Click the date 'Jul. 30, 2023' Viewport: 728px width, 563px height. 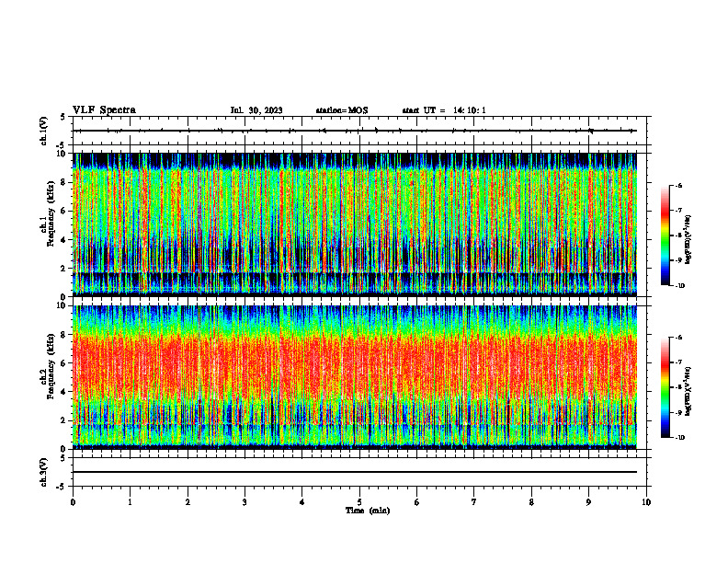coord(256,110)
